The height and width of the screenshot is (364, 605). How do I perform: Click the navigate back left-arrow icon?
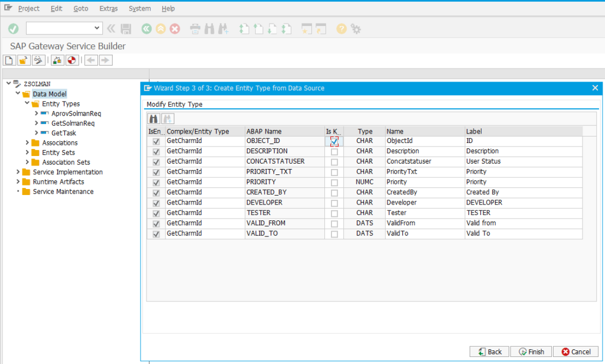tap(91, 60)
